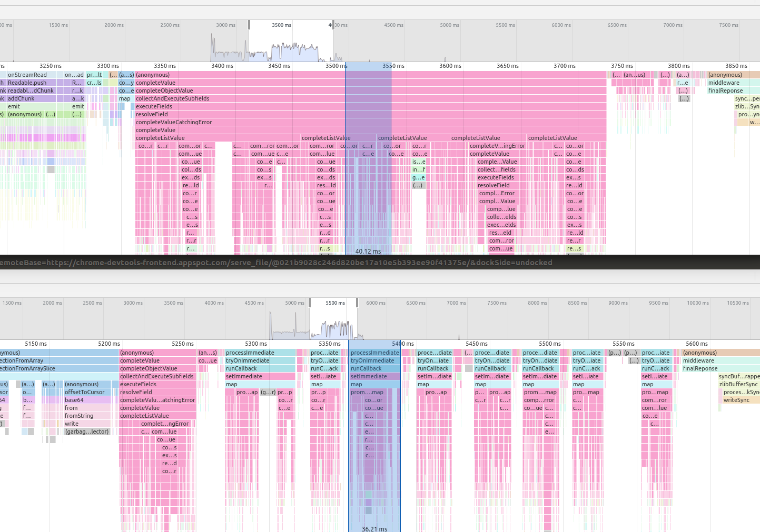Select the is...e frame
Screen dimensions: 760x532
coord(419,162)
